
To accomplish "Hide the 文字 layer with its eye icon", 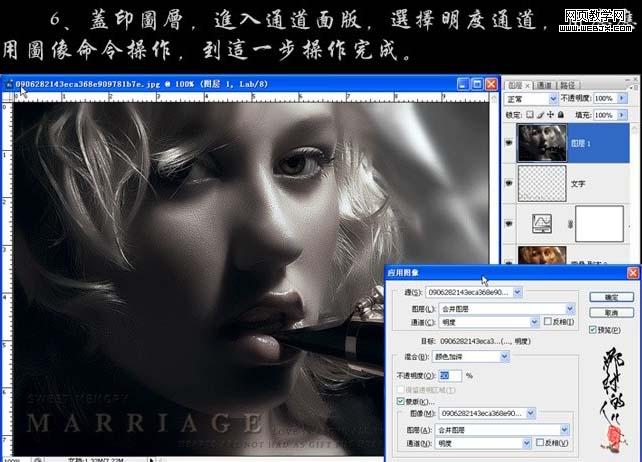I will coord(509,183).
